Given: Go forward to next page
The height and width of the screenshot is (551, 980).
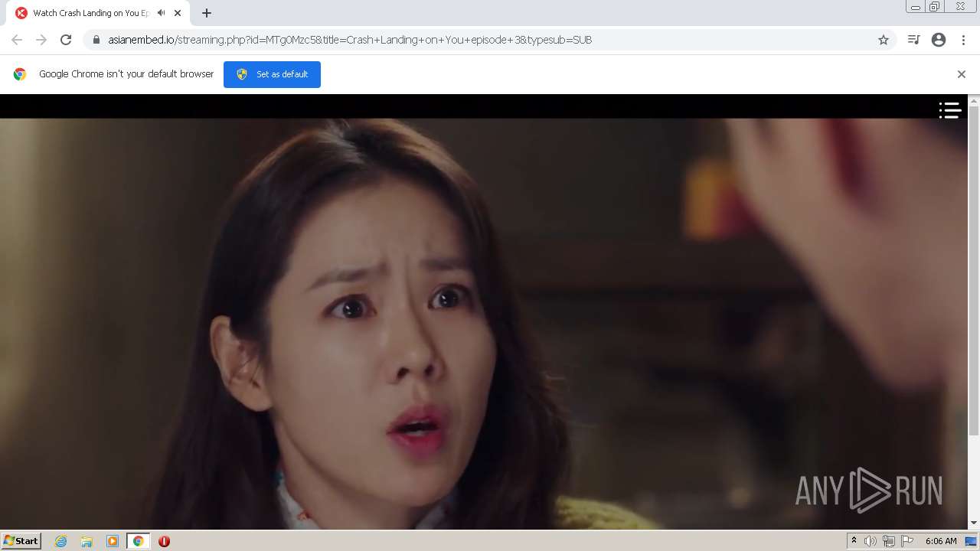Looking at the screenshot, I should 41,40.
